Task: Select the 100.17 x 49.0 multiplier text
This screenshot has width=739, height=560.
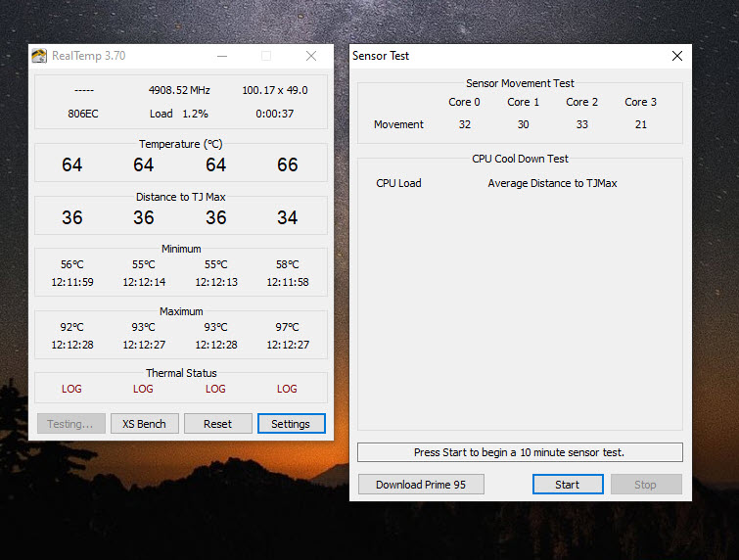Action: tap(275, 90)
